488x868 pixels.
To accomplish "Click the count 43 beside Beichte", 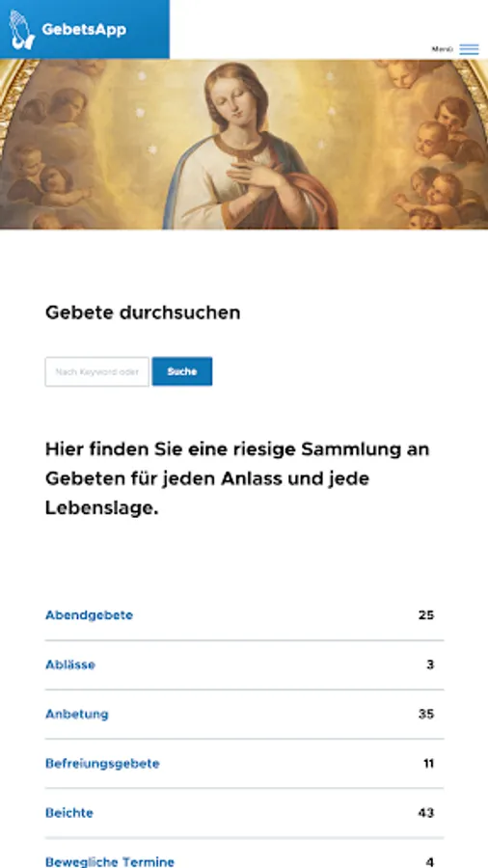I will (x=426, y=813).
